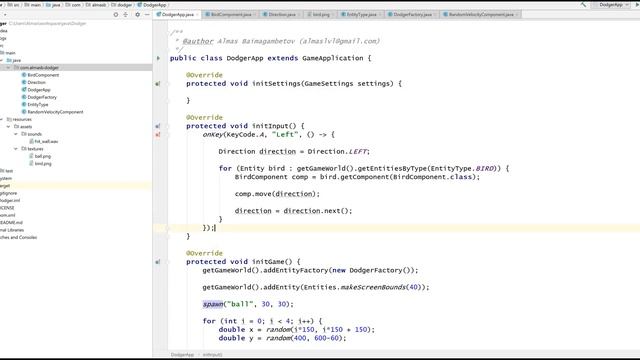Viewport: 640px width, 360px height.
Task: Click the 'almasb' breadcrumb in navigation bar
Action: [x=96, y=5]
